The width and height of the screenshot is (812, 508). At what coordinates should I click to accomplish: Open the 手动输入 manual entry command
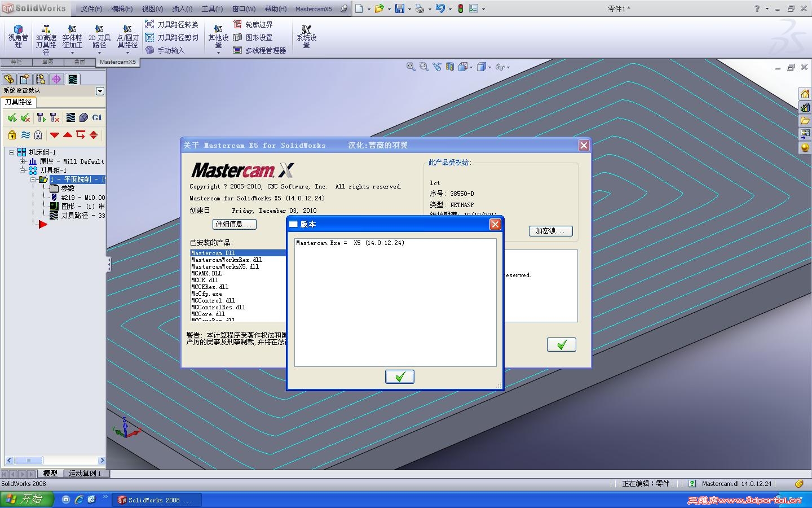165,50
